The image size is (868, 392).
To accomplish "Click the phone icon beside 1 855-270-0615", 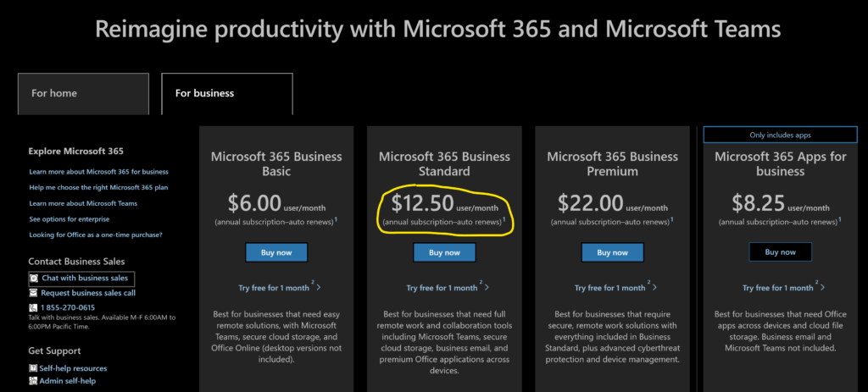I will click(x=33, y=307).
